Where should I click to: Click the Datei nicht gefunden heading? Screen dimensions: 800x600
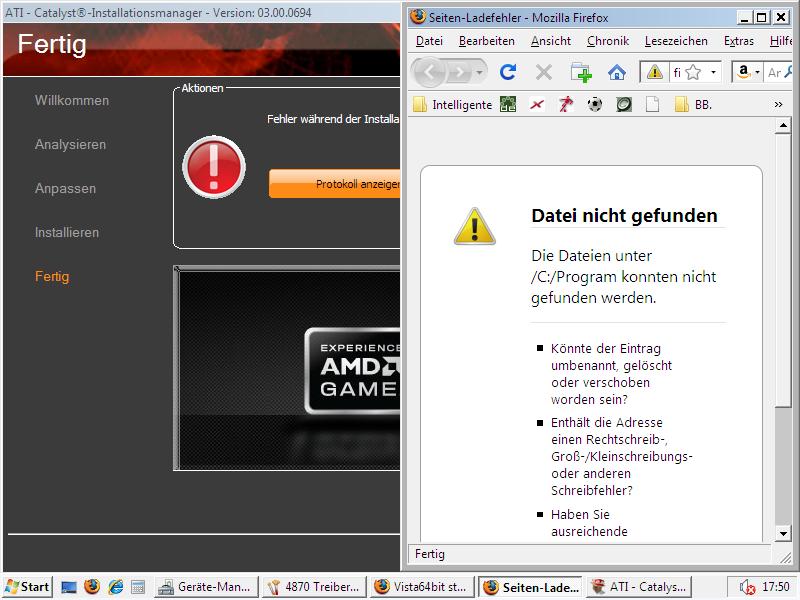pyautogui.click(x=624, y=215)
